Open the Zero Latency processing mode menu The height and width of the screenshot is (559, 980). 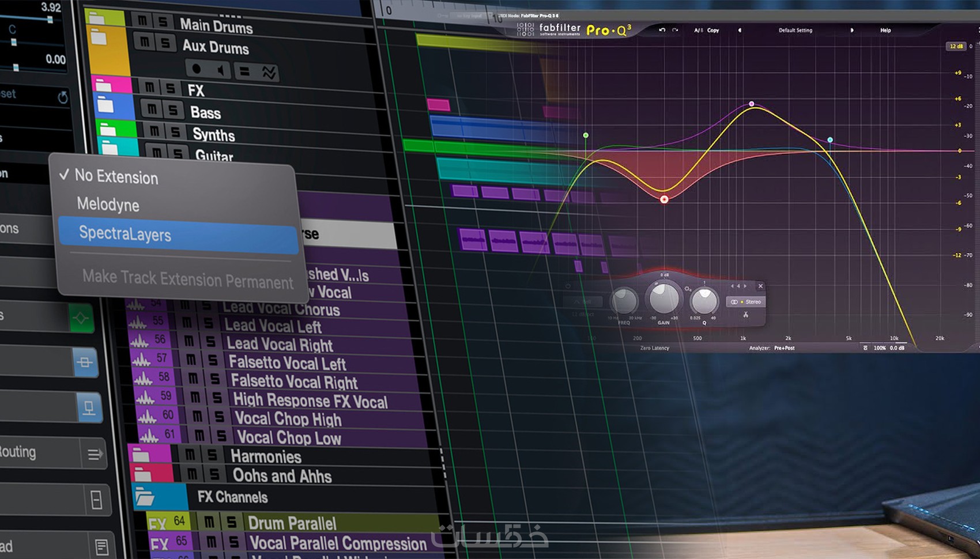coord(654,348)
